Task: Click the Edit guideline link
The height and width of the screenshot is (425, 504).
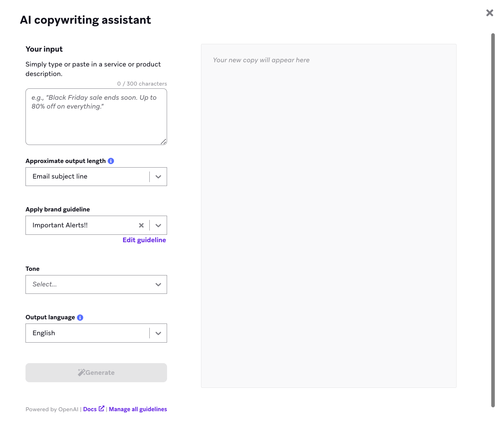Action: click(144, 240)
